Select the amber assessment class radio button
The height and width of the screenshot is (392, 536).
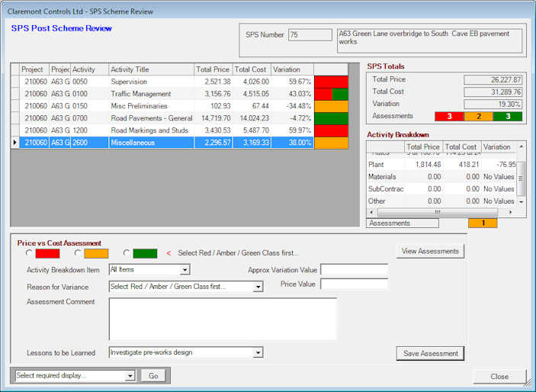(78, 253)
